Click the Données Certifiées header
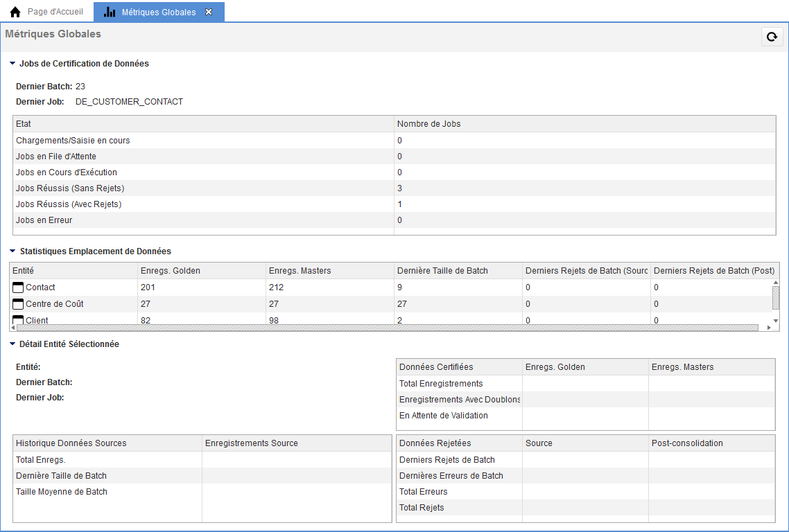The image size is (789, 532). tap(460, 367)
